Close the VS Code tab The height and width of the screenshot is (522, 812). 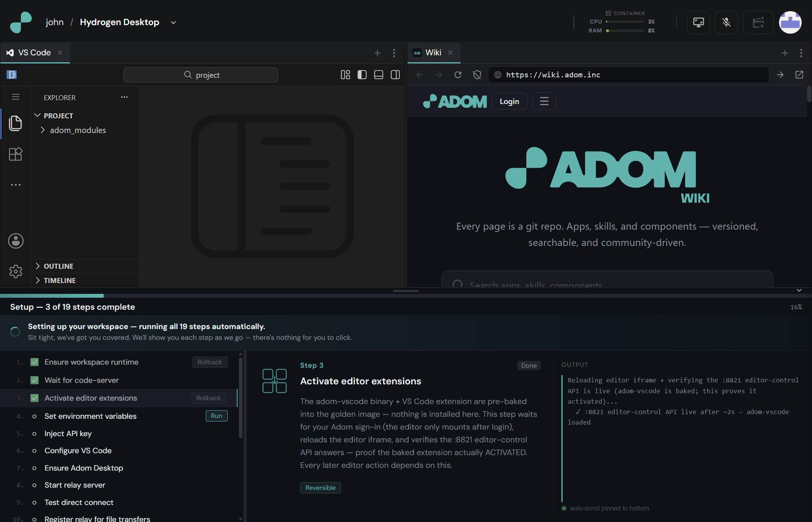(x=60, y=53)
